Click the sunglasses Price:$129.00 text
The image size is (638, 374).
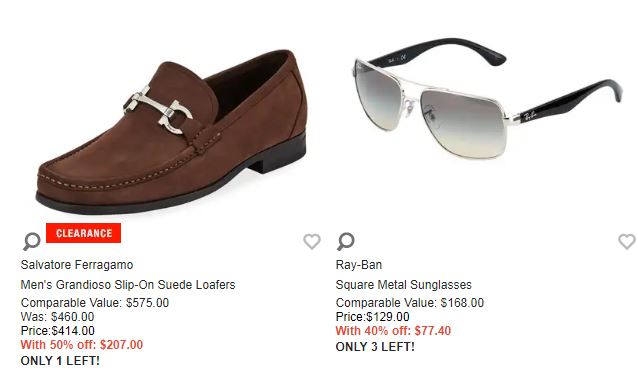(372, 317)
